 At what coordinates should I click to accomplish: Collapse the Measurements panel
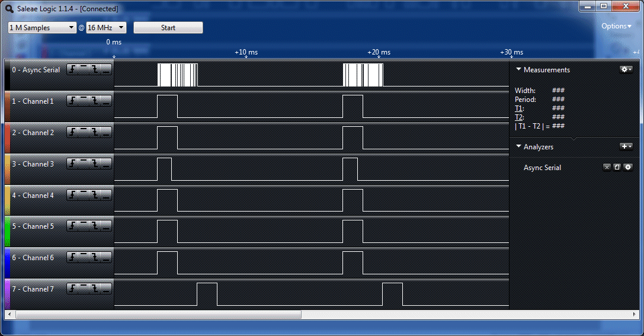pos(519,70)
